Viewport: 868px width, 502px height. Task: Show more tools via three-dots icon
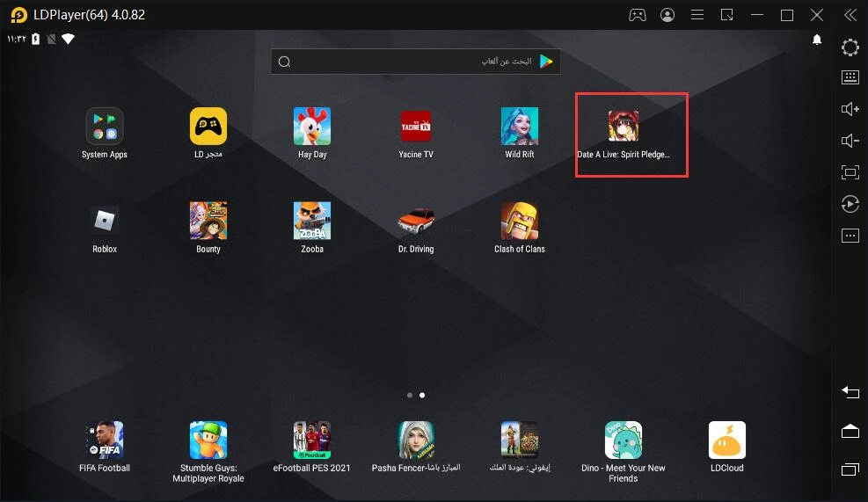coord(850,236)
